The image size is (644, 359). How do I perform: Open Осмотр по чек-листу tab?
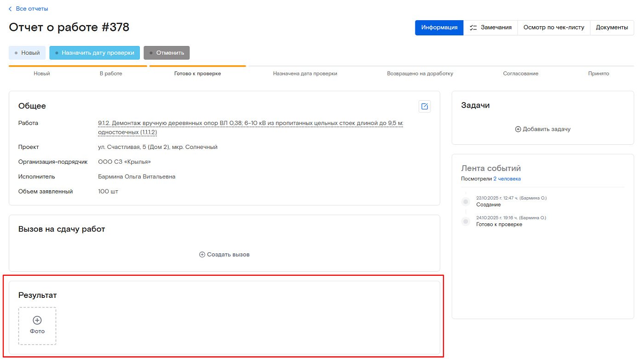(x=553, y=28)
